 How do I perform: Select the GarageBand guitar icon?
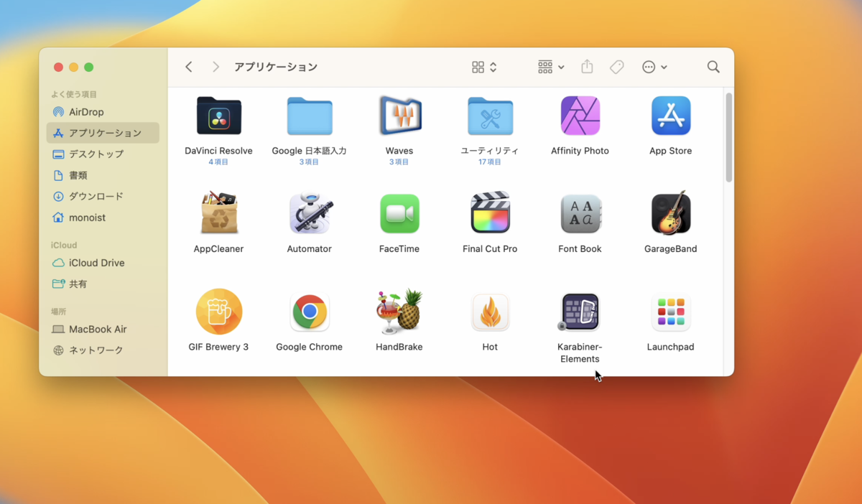pyautogui.click(x=671, y=213)
